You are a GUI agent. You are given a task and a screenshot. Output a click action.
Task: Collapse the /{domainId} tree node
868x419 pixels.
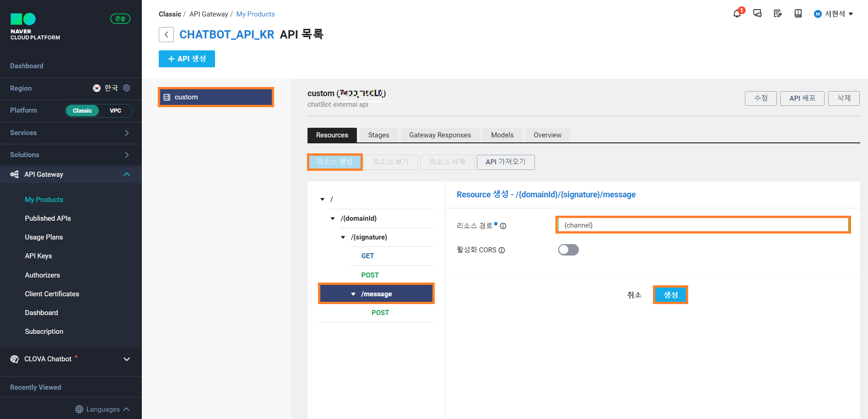click(333, 218)
